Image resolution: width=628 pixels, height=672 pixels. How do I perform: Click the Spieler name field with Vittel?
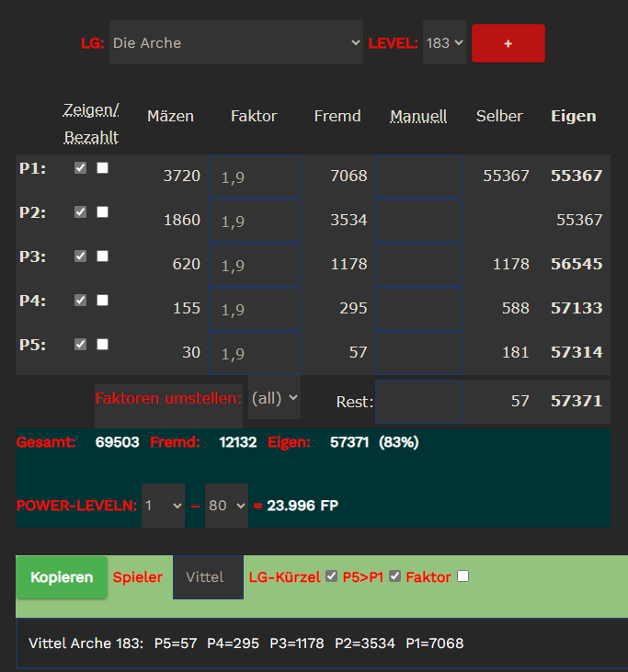[x=208, y=577]
